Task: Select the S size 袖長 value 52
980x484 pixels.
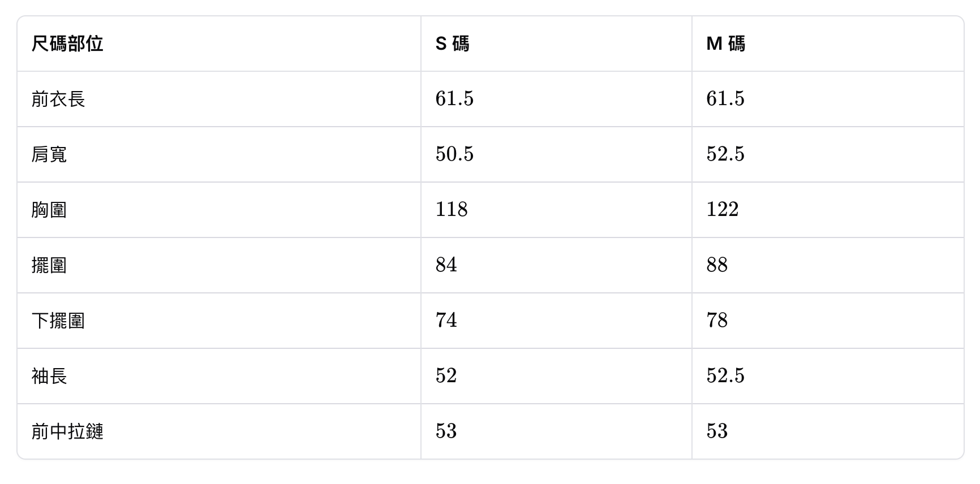Action: (x=446, y=376)
